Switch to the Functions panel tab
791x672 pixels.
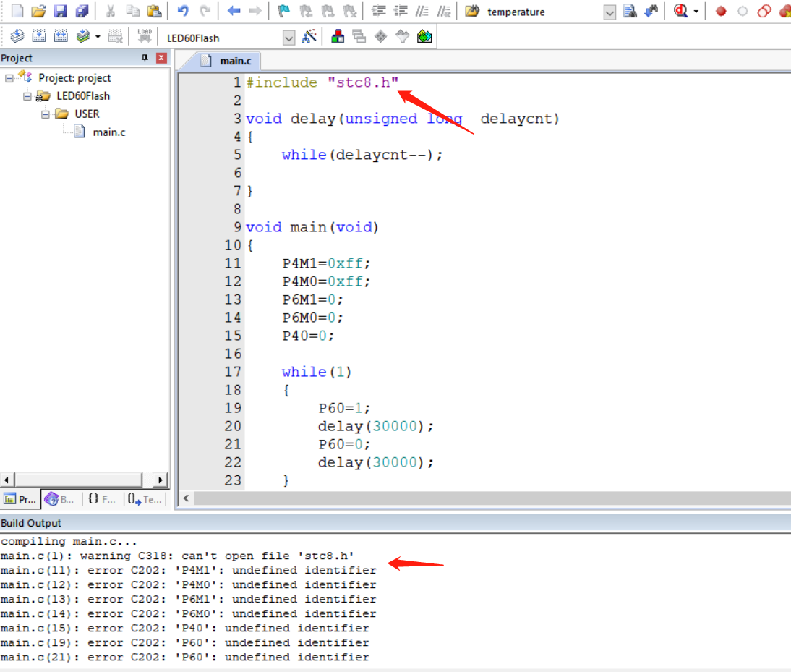coord(101,499)
